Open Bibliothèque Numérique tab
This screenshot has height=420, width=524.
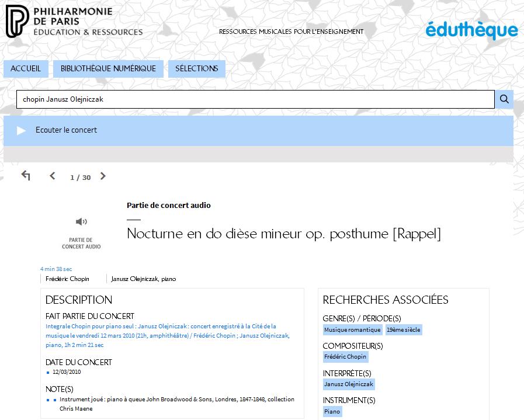pyautogui.click(x=108, y=69)
